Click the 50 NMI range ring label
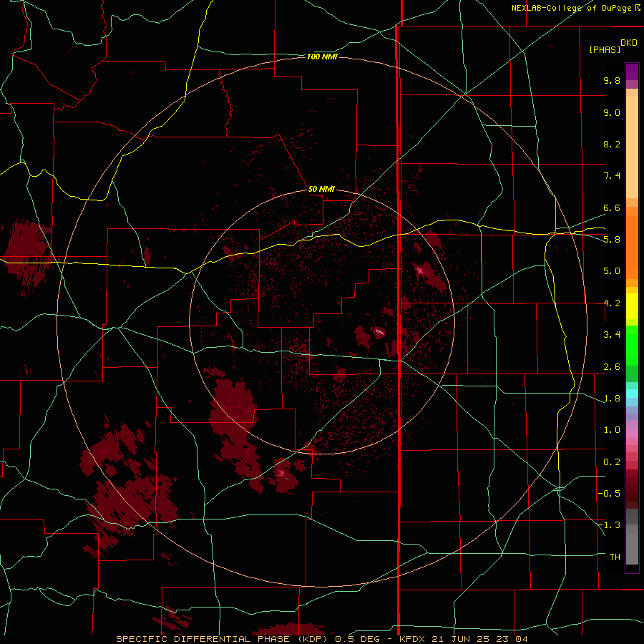644x644 pixels. click(321, 189)
